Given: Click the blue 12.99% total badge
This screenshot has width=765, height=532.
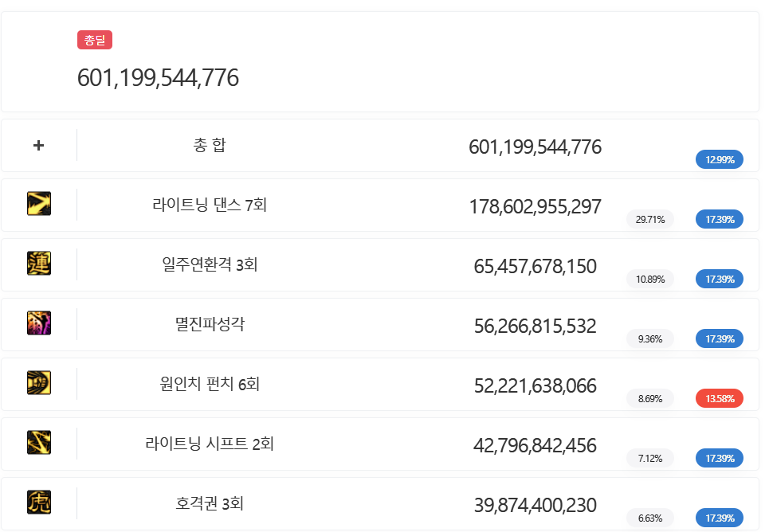Looking at the screenshot, I should 719,159.
